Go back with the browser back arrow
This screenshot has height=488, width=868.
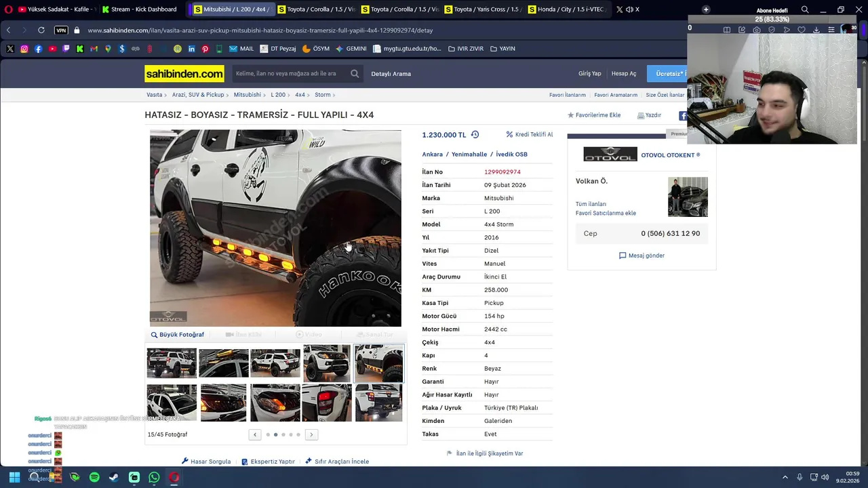pos(8,30)
